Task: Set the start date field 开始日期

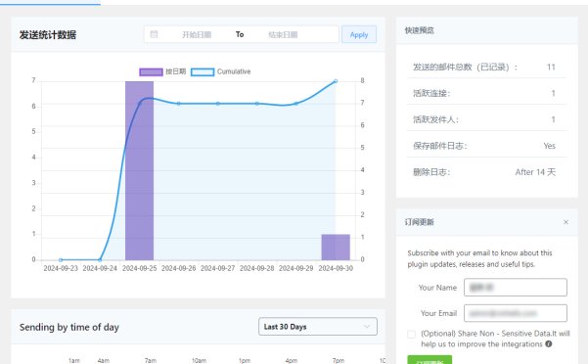Action: click(197, 35)
